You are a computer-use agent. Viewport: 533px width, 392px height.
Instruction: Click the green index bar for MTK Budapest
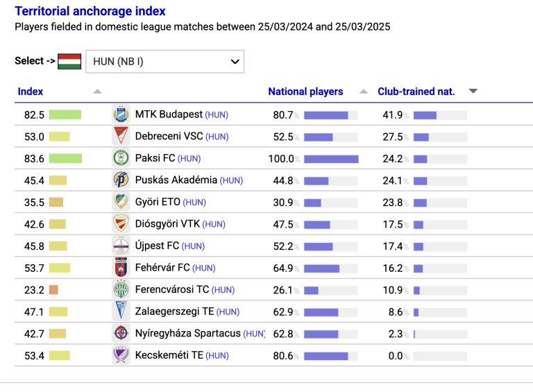65,114
